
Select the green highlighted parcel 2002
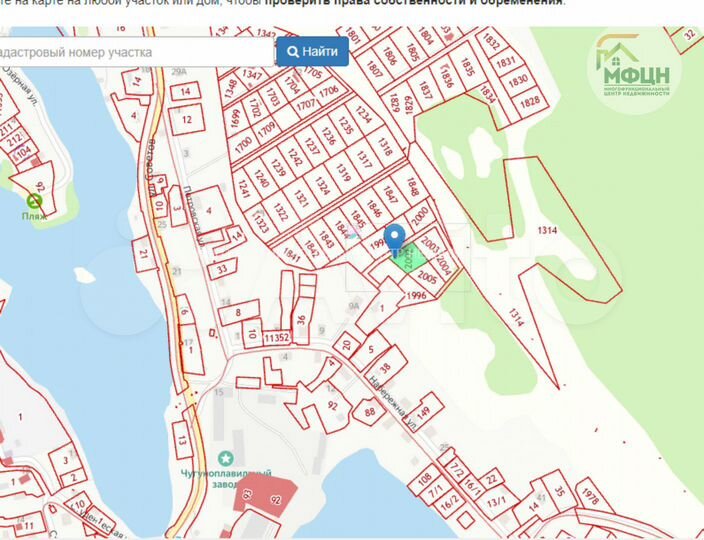(406, 261)
